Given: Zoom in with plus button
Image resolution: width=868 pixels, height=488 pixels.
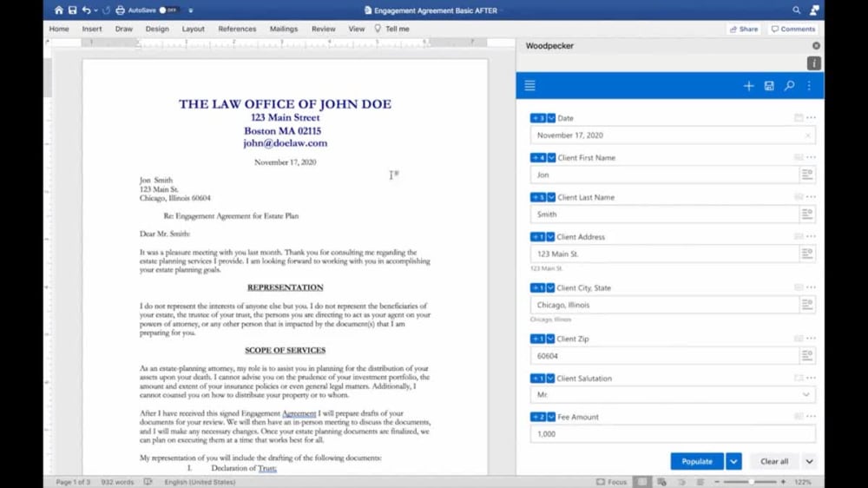Looking at the screenshot, I should [x=783, y=482].
